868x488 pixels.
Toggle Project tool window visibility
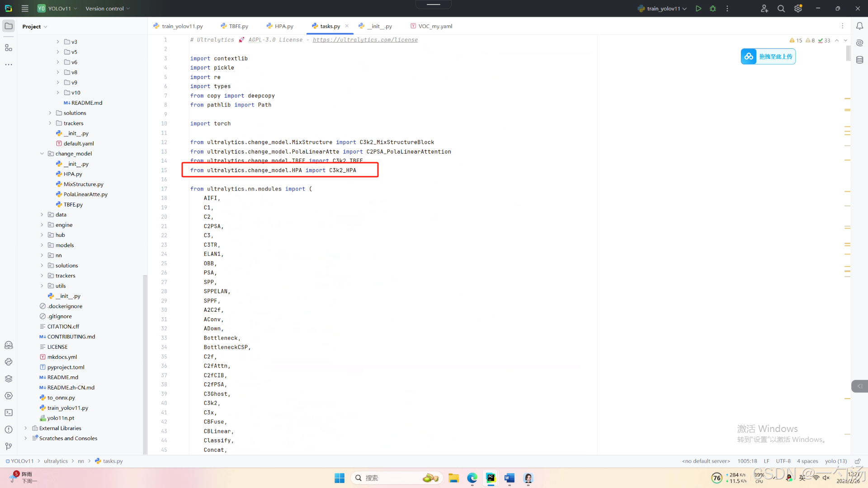pos(9,26)
